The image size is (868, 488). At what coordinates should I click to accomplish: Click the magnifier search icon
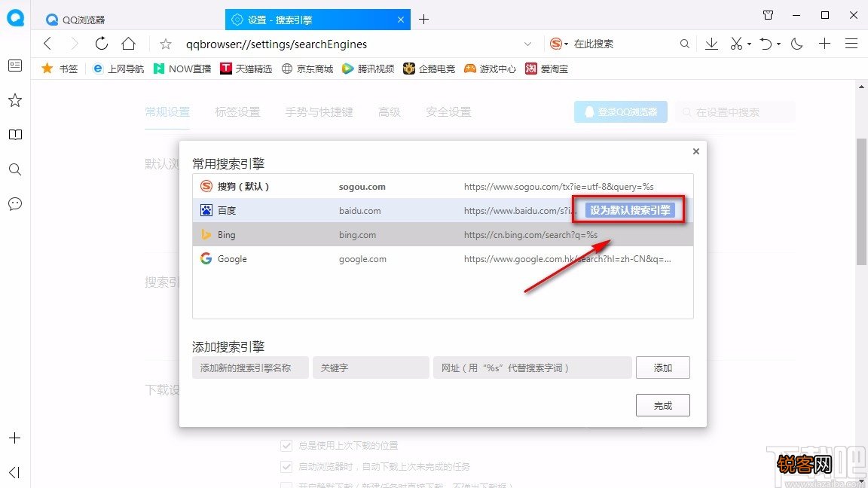click(685, 44)
